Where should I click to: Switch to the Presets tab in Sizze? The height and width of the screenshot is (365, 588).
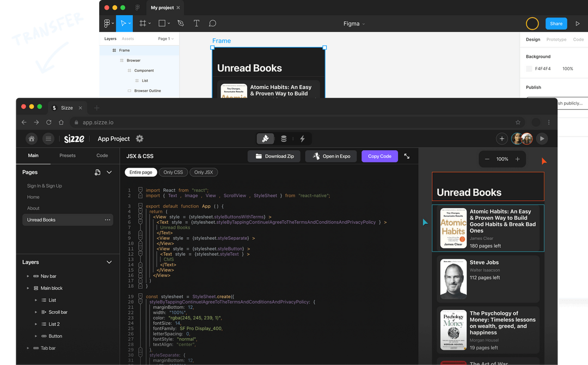pyautogui.click(x=67, y=155)
